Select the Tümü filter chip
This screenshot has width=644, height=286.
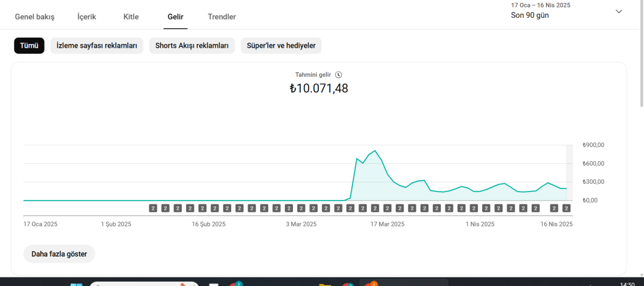point(29,46)
